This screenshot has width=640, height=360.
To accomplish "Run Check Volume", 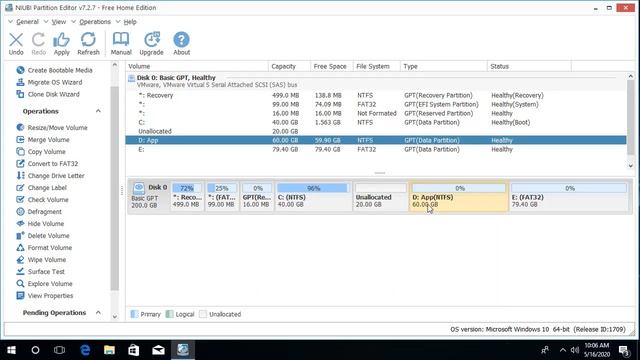I will pyautogui.click(x=42, y=200).
